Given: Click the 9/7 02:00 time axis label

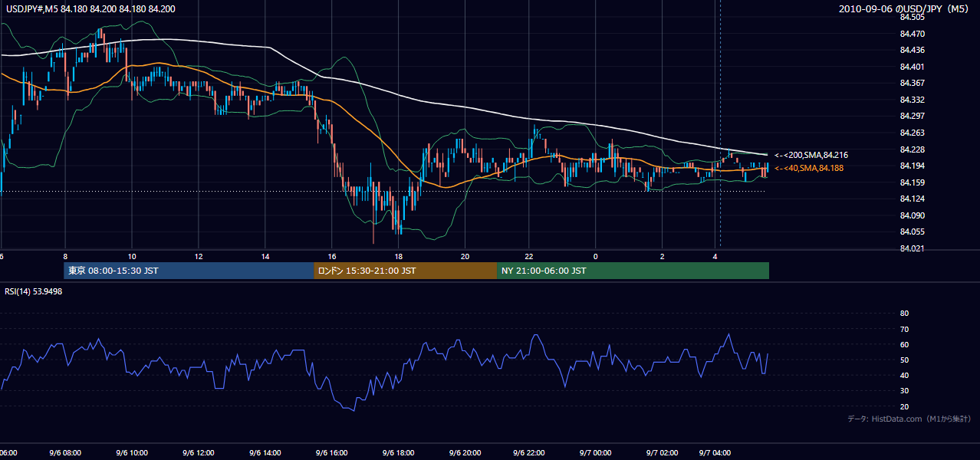Looking at the screenshot, I should (662, 453).
